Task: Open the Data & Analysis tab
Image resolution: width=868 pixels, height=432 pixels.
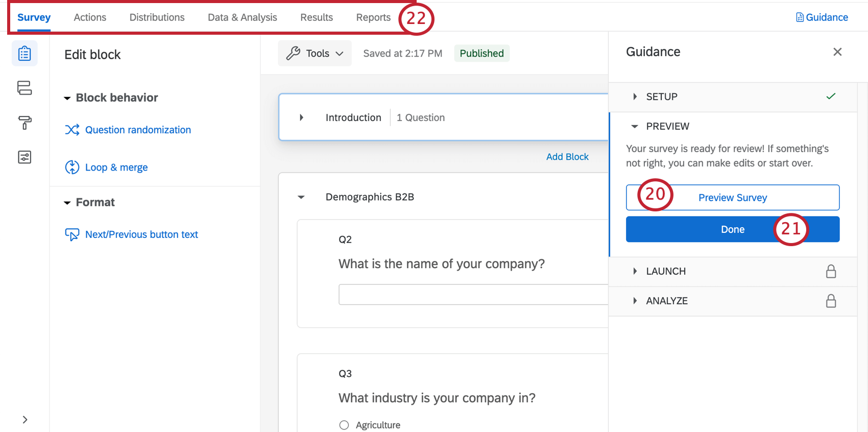Action: pyautogui.click(x=242, y=17)
